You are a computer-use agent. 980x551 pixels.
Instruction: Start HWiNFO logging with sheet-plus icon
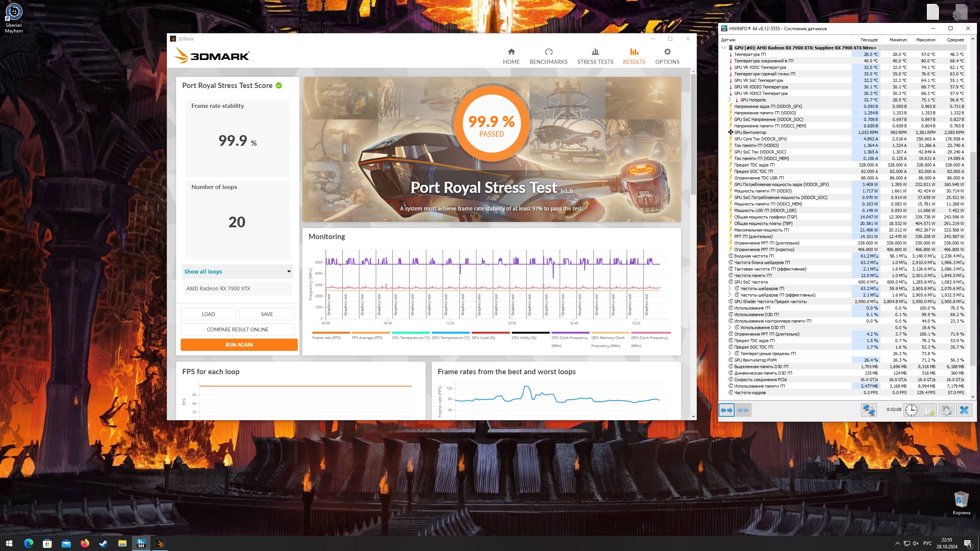[x=929, y=410]
